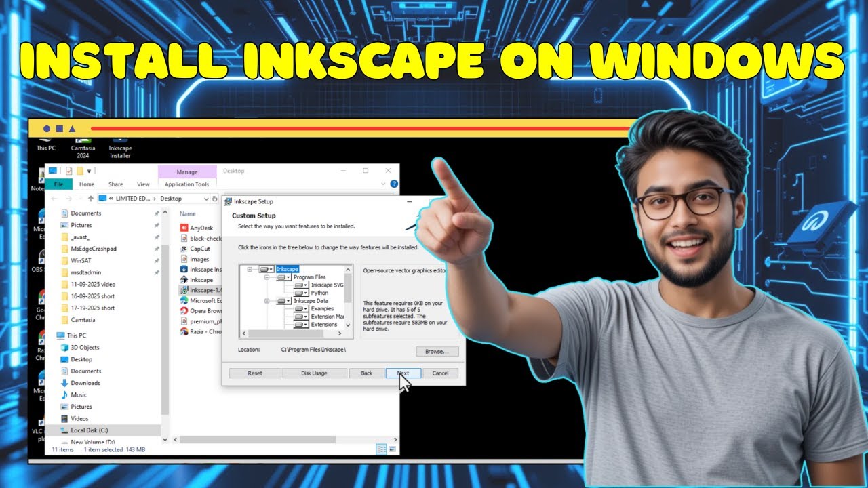Open install option dropdown for Inkscape SVG
The image size is (868, 488).
301,285
